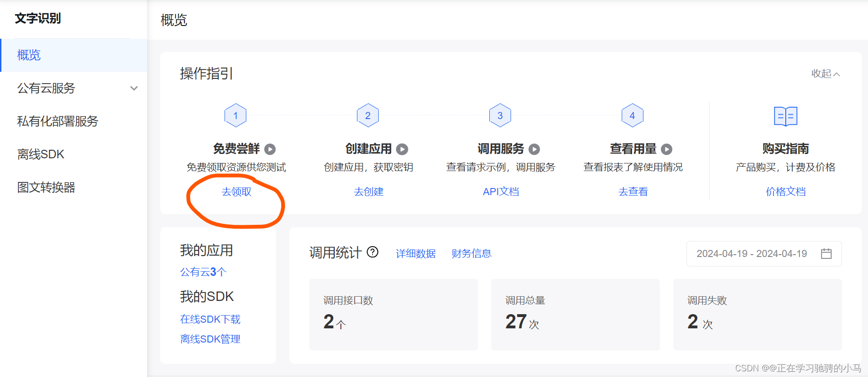
Task: Click the play icon next to 创建应用
Action: [x=402, y=149]
